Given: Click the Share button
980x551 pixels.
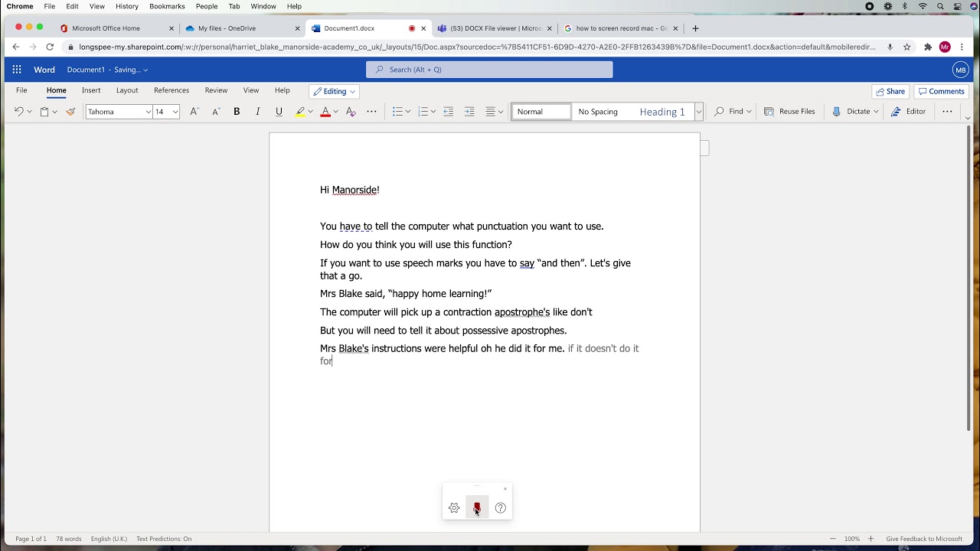Looking at the screenshot, I should [x=890, y=91].
